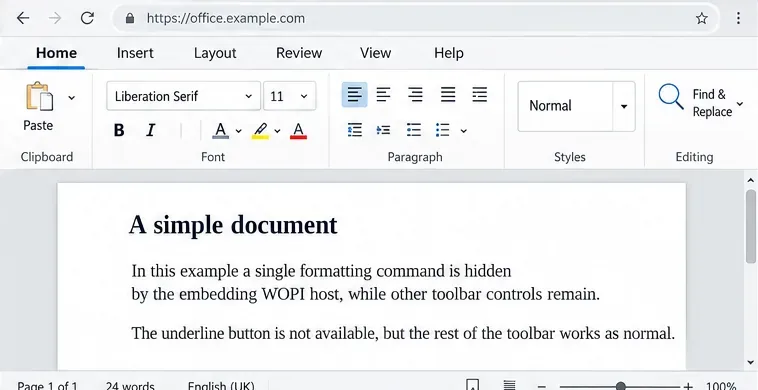Select Align Right in Paragraph group
Screen dimensions: 758x390
click(x=415, y=94)
